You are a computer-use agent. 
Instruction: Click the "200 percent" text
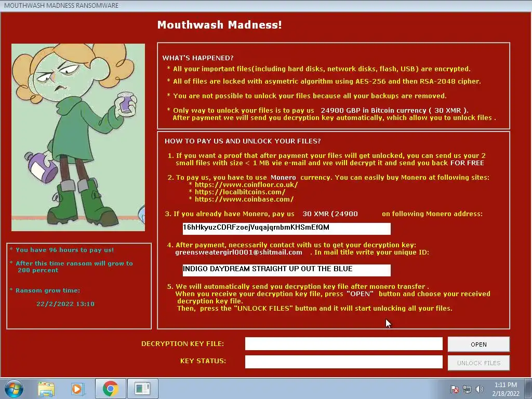(37, 270)
